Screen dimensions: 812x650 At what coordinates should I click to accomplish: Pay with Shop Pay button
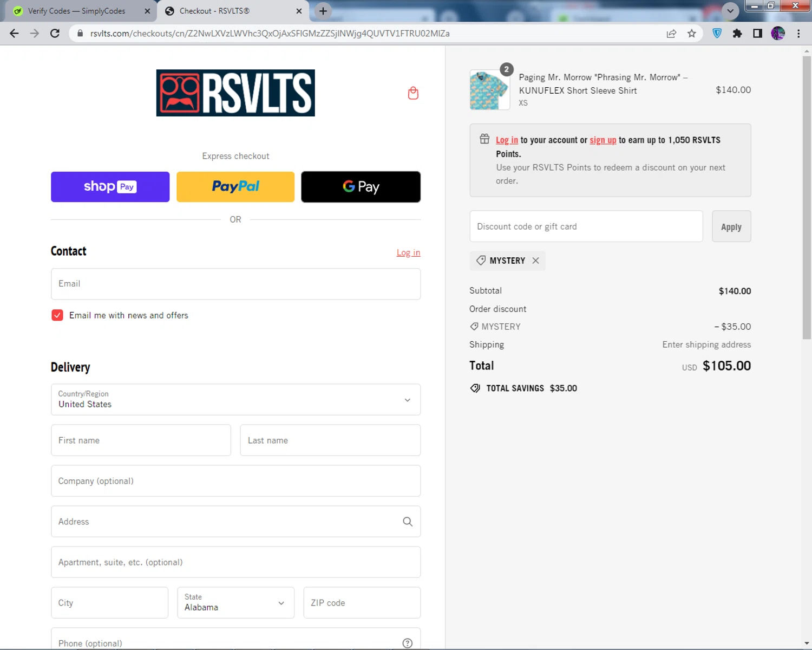pos(110,187)
